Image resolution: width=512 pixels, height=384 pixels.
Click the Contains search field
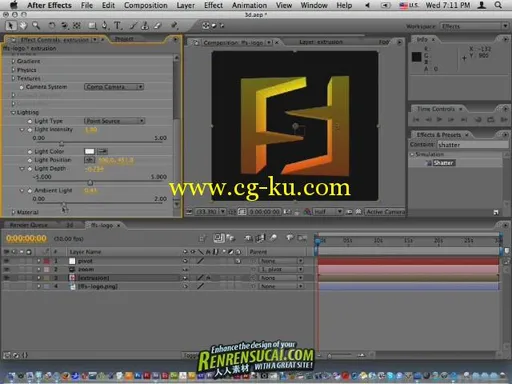(x=473, y=145)
